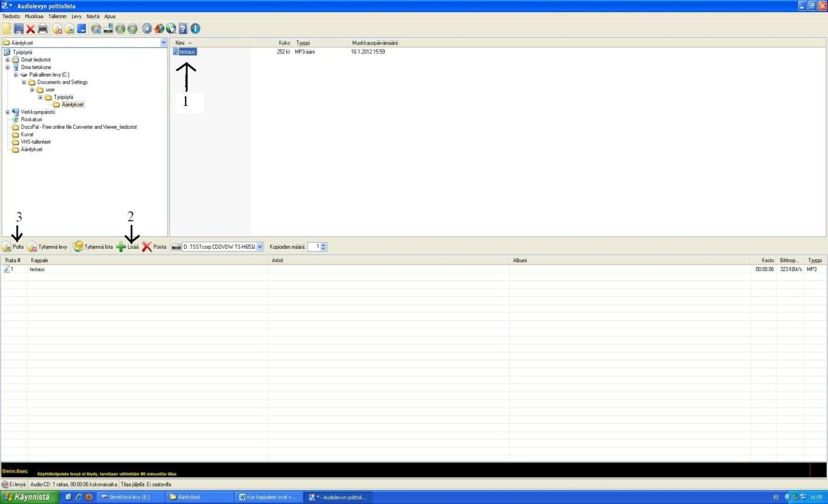Screen dimensions: 828x504
Task: Open the Apua menu
Action: 110,16
